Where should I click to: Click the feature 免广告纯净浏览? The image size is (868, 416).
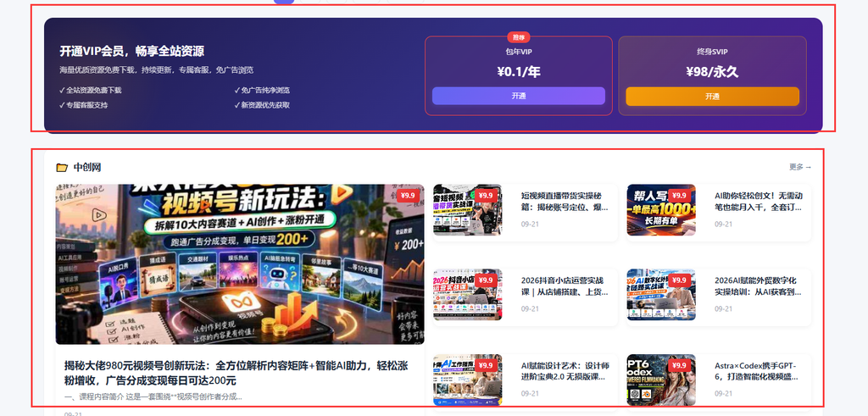tap(262, 90)
